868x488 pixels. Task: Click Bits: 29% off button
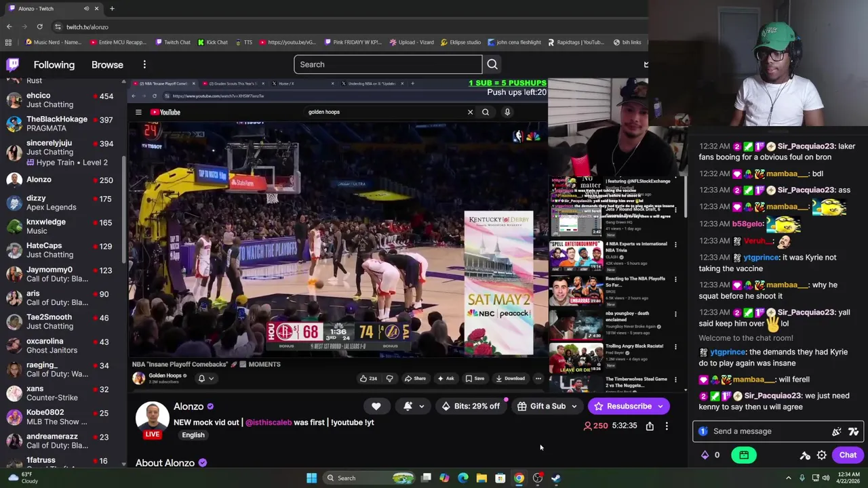471,406
